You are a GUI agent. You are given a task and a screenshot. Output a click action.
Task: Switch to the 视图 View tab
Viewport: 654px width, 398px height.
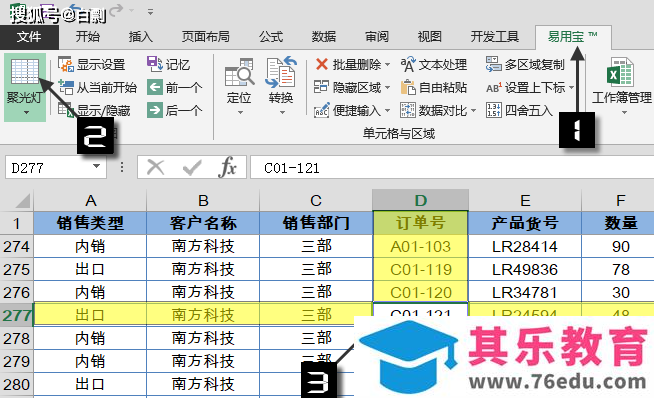[x=430, y=37]
